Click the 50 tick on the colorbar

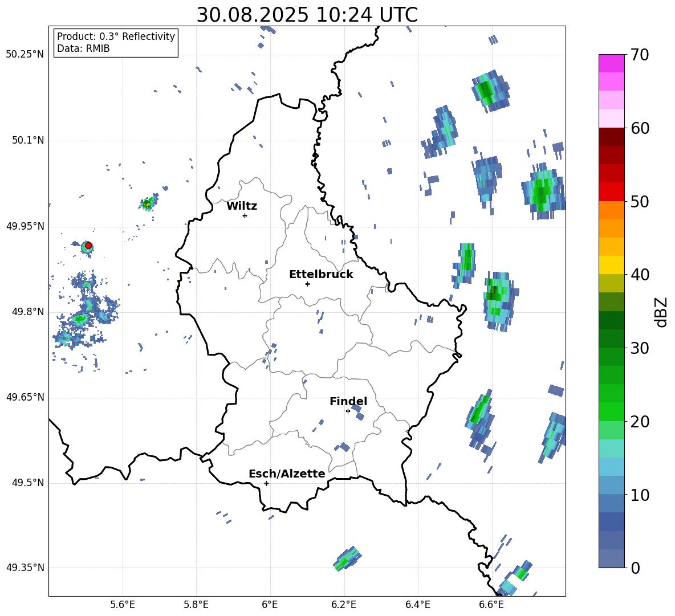point(640,202)
